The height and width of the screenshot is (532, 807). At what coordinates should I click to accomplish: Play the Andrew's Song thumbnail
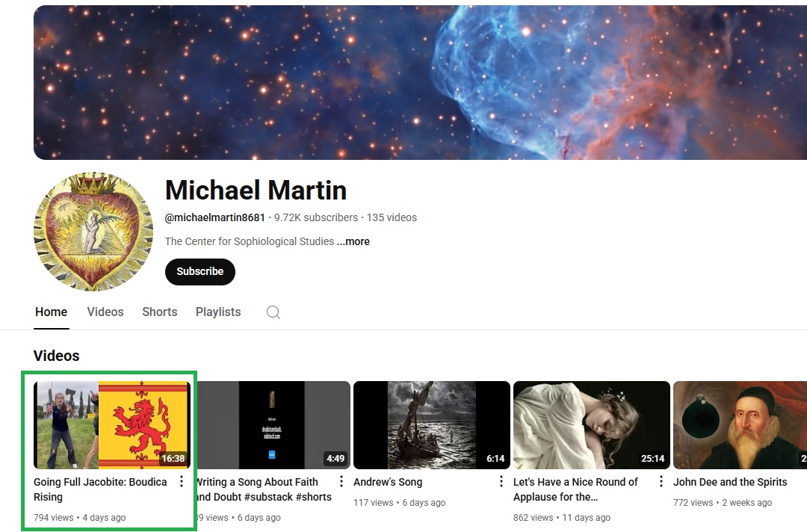[432, 425]
